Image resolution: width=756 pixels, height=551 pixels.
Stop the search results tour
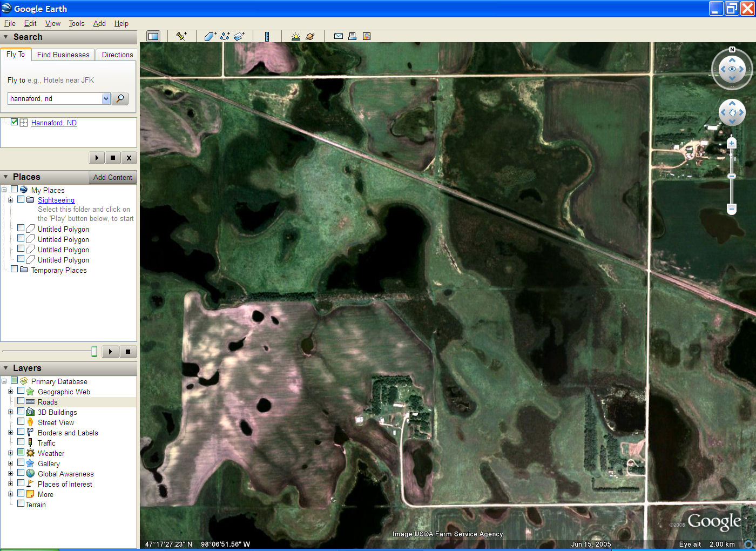(113, 158)
